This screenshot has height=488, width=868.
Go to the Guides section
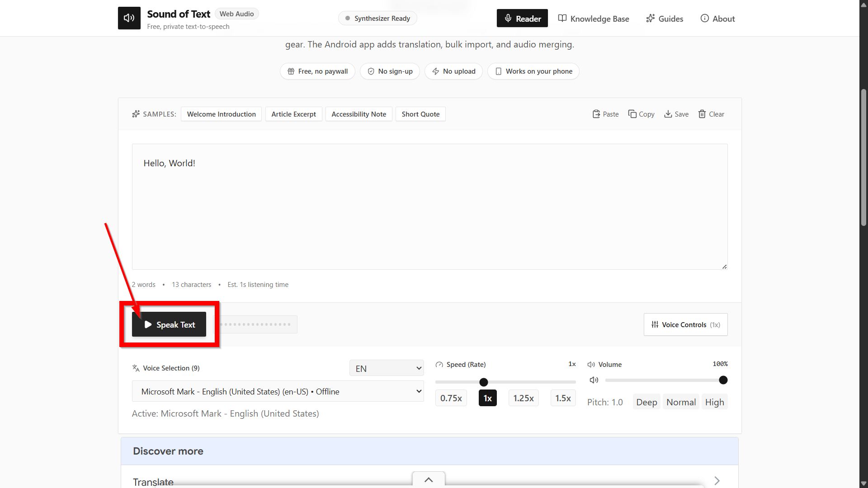coord(665,19)
